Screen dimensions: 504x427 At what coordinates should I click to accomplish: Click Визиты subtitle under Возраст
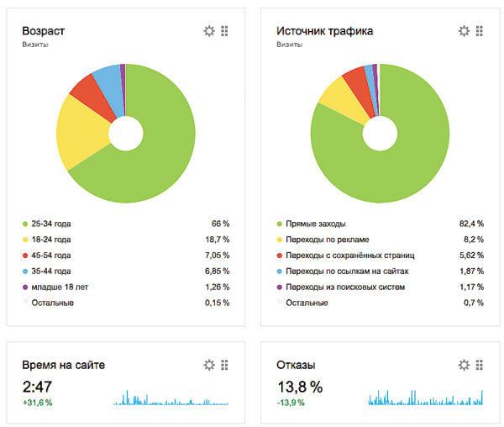pyautogui.click(x=35, y=45)
